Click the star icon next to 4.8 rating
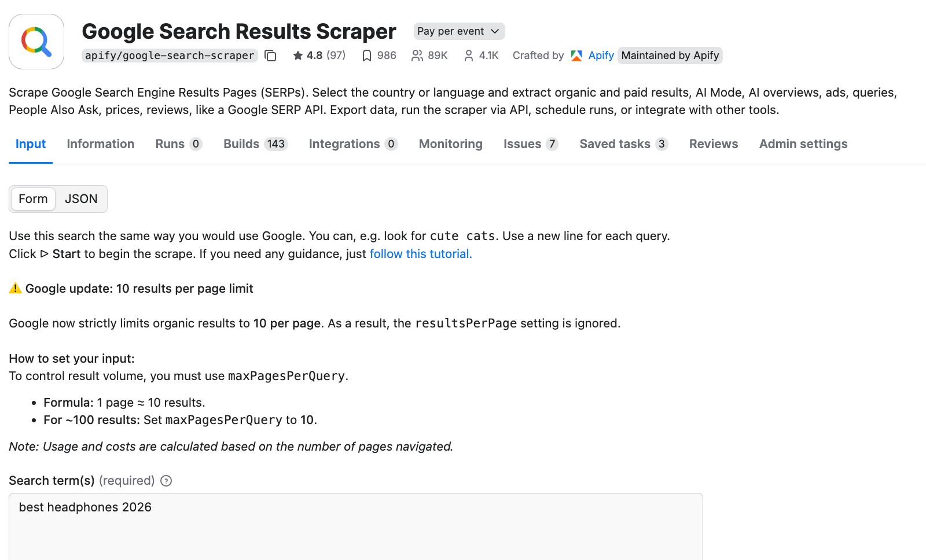Screen dimensions: 926x560 coord(298,55)
